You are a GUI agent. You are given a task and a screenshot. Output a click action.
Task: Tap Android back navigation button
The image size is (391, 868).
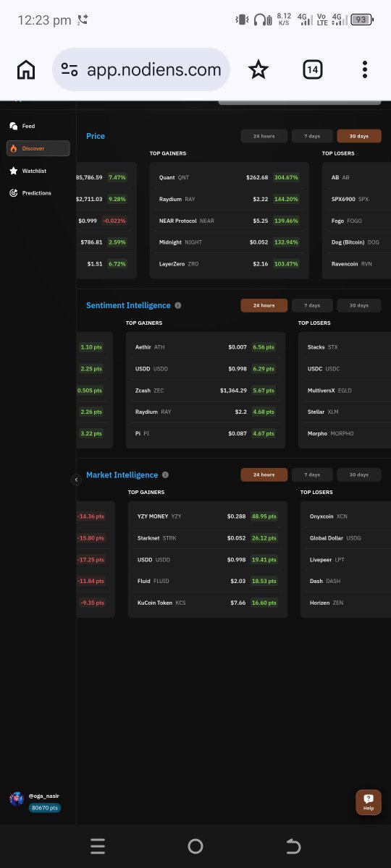293,846
